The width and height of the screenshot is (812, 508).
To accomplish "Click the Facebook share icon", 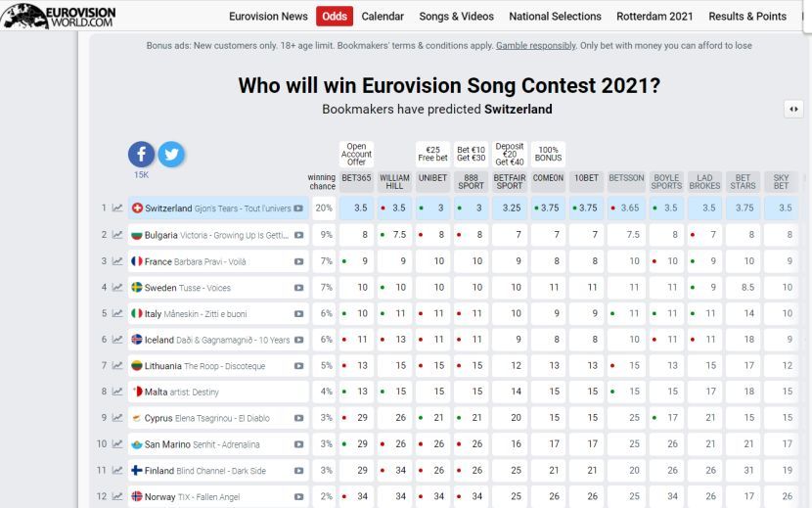I will pos(142,154).
